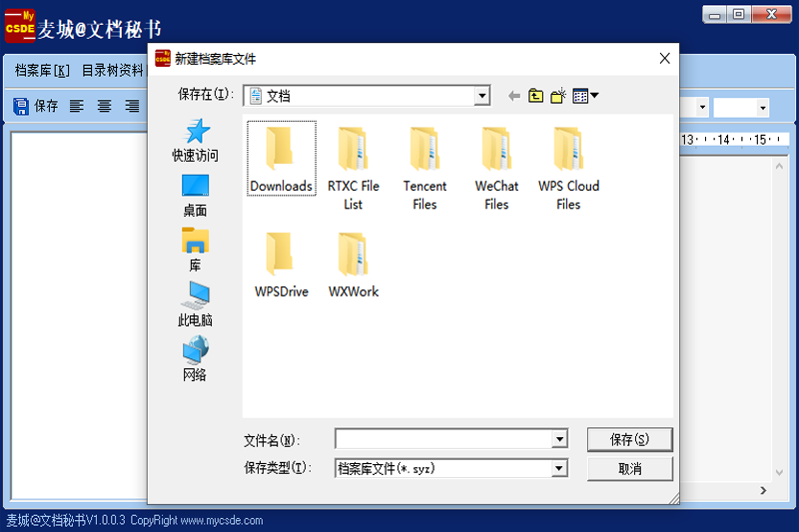The height and width of the screenshot is (532, 799).
Task: Click the vertical scrollbar down arrow
Action: (x=779, y=472)
